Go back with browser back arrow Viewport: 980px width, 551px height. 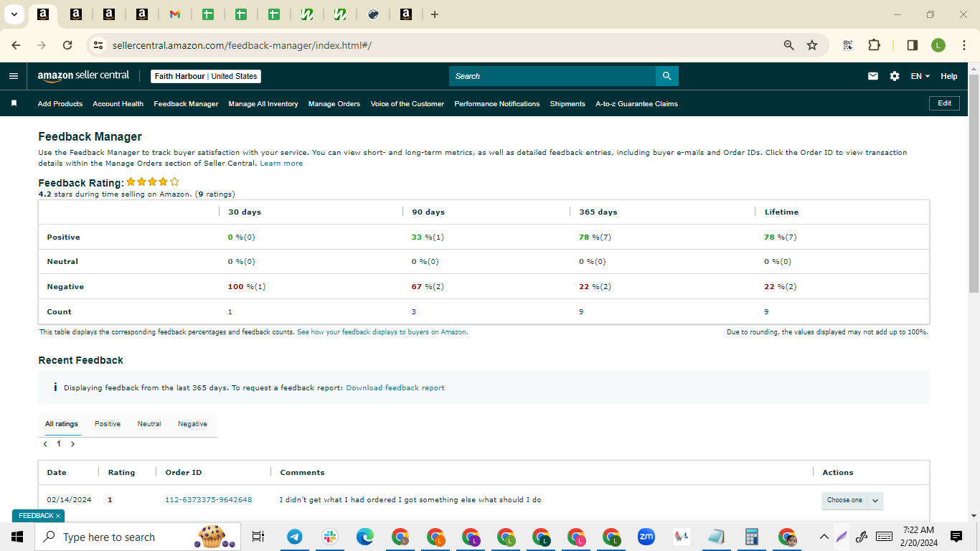click(x=16, y=45)
